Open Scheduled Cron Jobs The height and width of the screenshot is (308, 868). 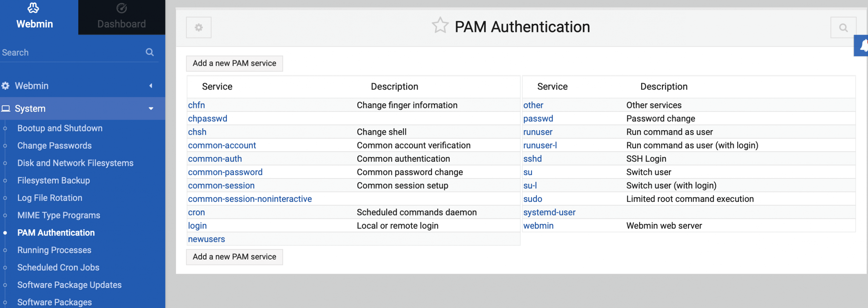(58, 267)
